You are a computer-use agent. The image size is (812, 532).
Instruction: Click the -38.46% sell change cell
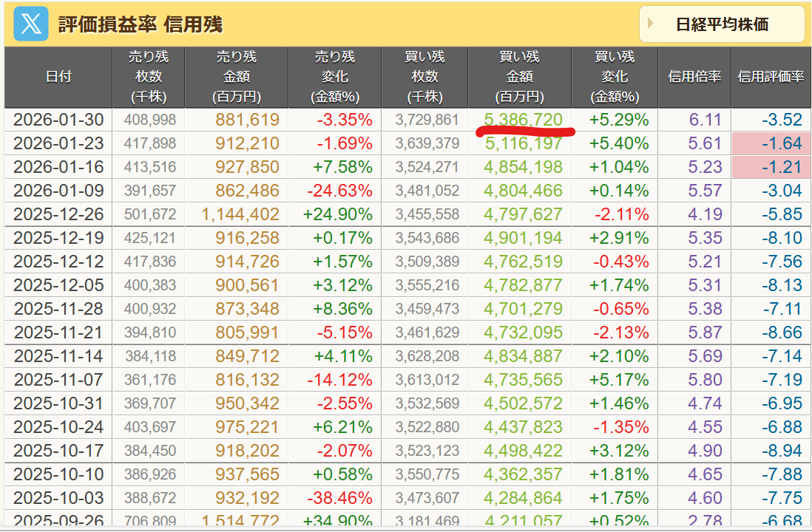click(x=338, y=498)
